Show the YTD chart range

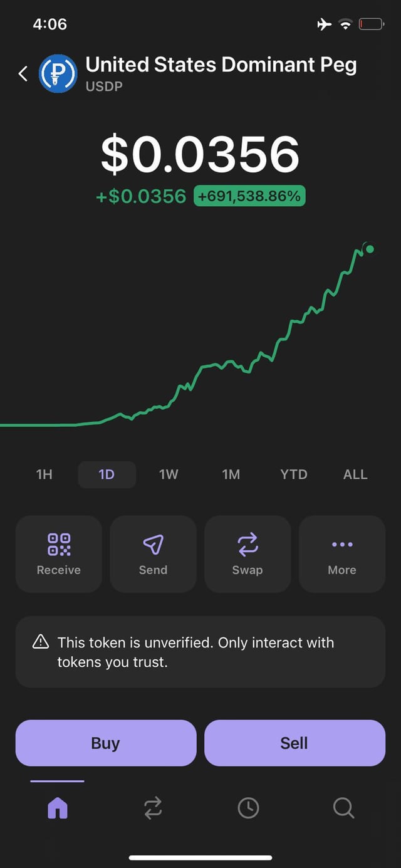[294, 474]
